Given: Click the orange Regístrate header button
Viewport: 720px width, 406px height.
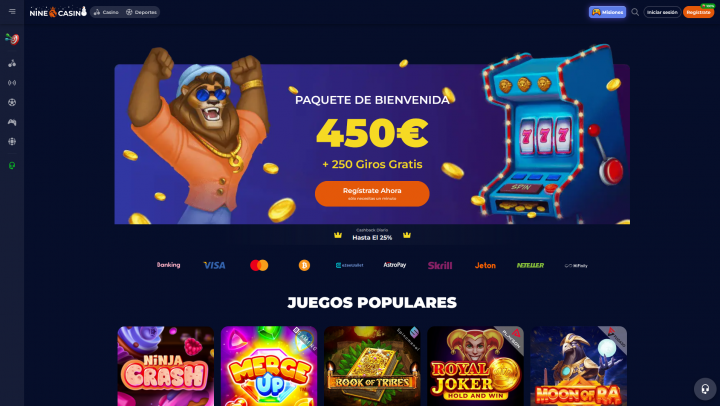Looking at the screenshot, I should (x=698, y=12).
